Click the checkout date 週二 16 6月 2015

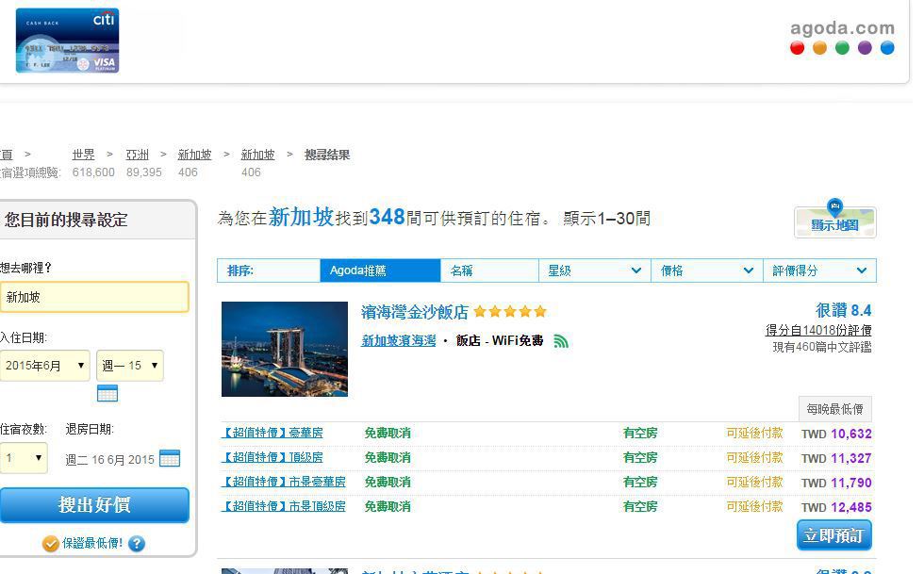coord(109,460)
